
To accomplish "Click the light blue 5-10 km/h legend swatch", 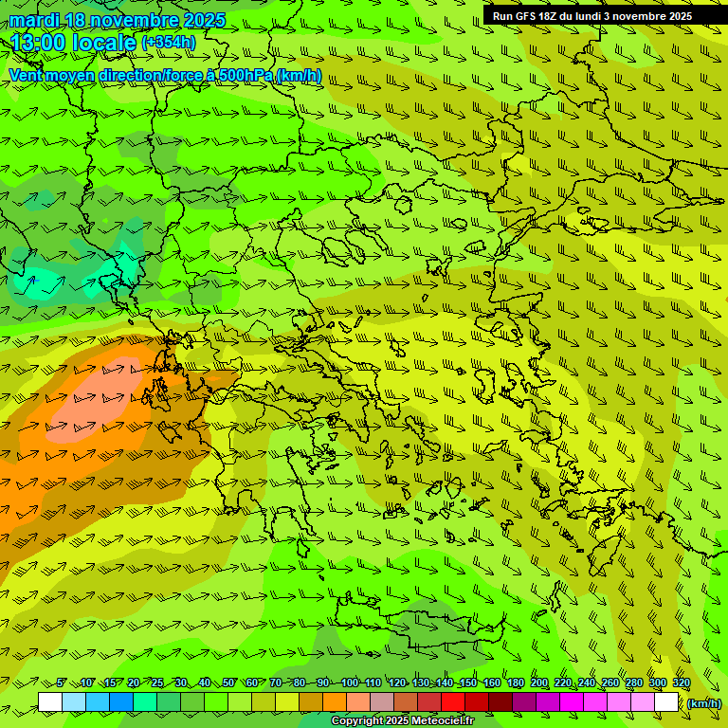I will click(x=74, y=702).
